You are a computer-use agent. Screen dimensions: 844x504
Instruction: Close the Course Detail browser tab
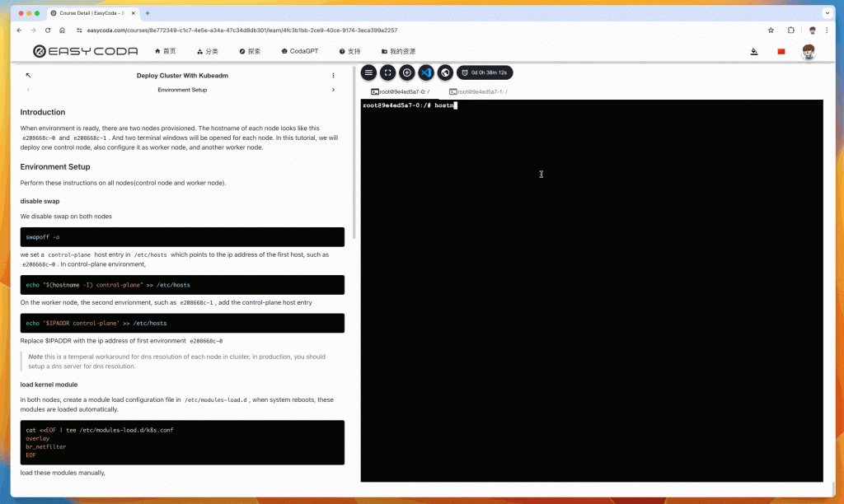pos(133,13)
